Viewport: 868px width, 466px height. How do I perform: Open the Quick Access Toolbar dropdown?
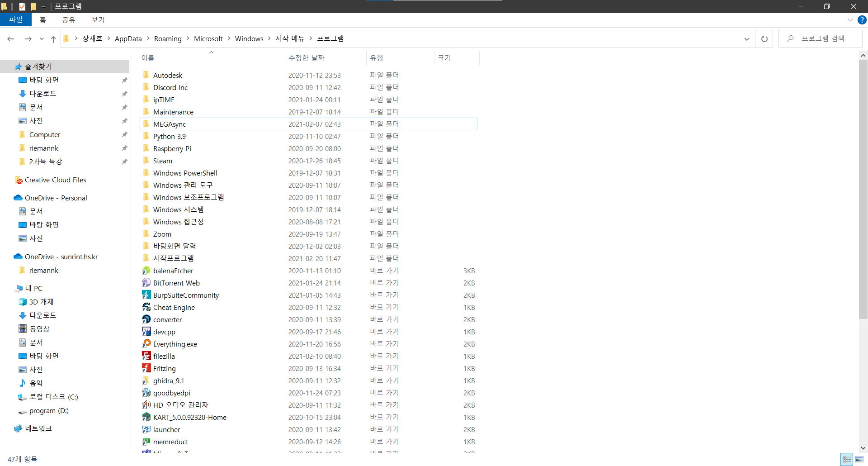coord(43,7)
